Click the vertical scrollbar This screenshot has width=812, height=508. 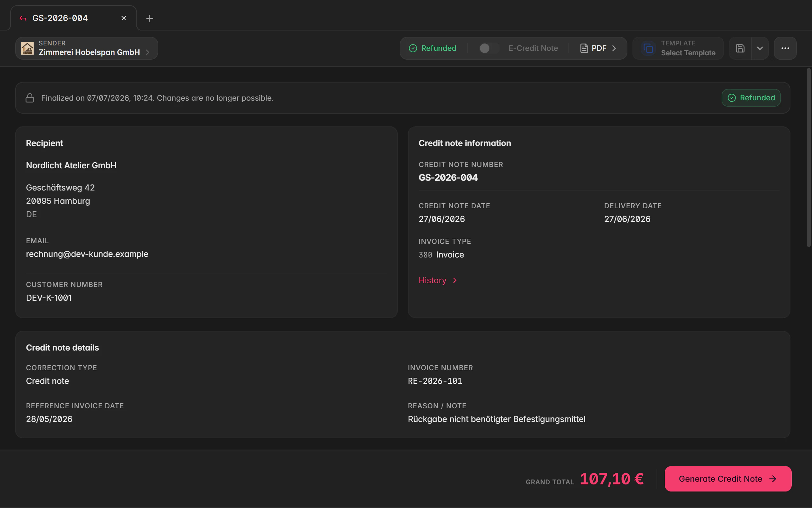tap(809, 158)
